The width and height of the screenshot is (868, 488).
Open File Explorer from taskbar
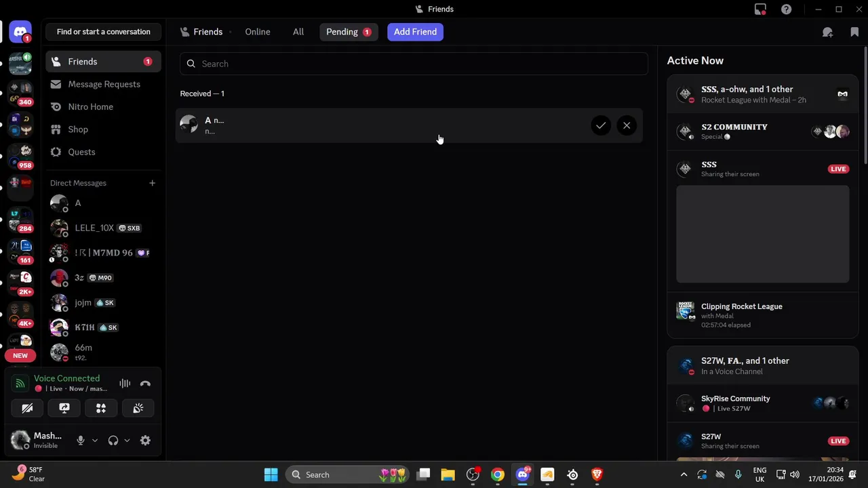coord(448,474)
